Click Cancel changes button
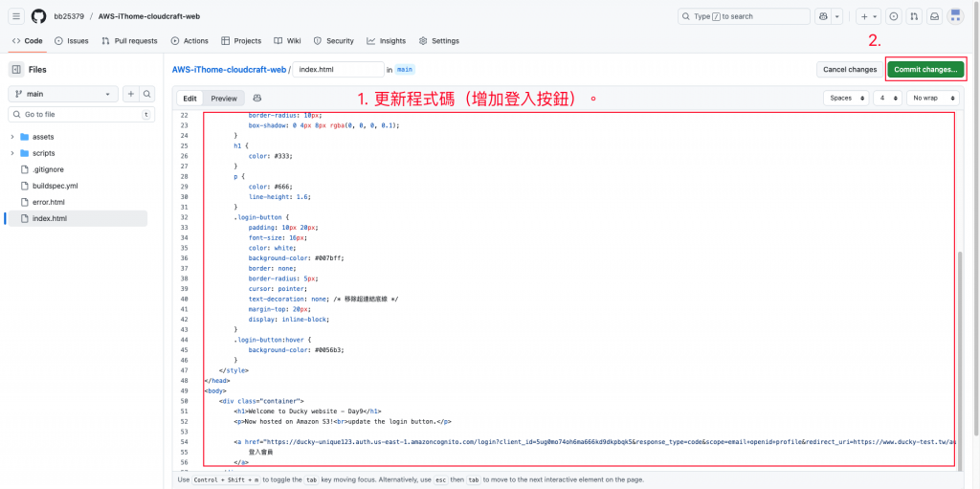The image size is (980, 489). (x=850, y=70)
